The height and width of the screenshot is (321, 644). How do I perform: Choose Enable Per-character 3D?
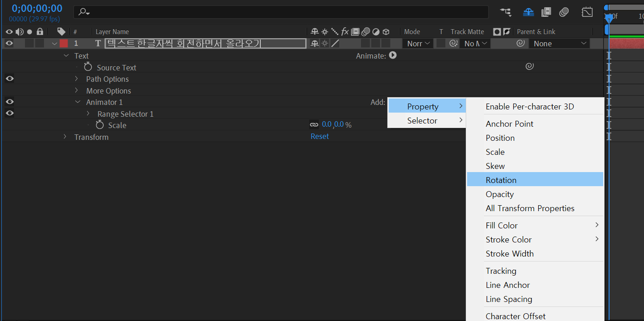(x=535, y=107)
